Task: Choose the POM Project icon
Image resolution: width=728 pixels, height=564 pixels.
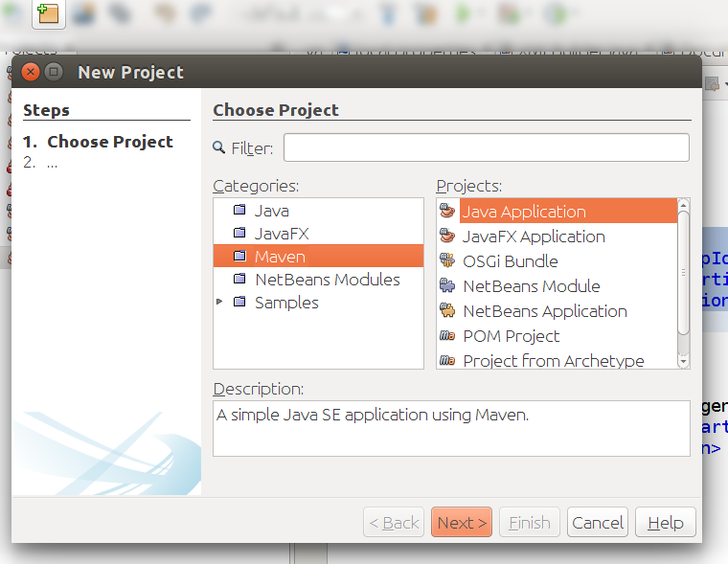Action: pos(446,336)
